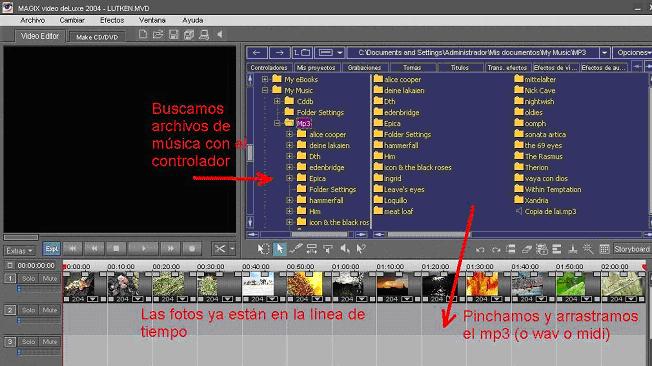Click the rewind playback button
Viewport: 652px width, 366px height.
pyautogui.click(x=94, y=249)
